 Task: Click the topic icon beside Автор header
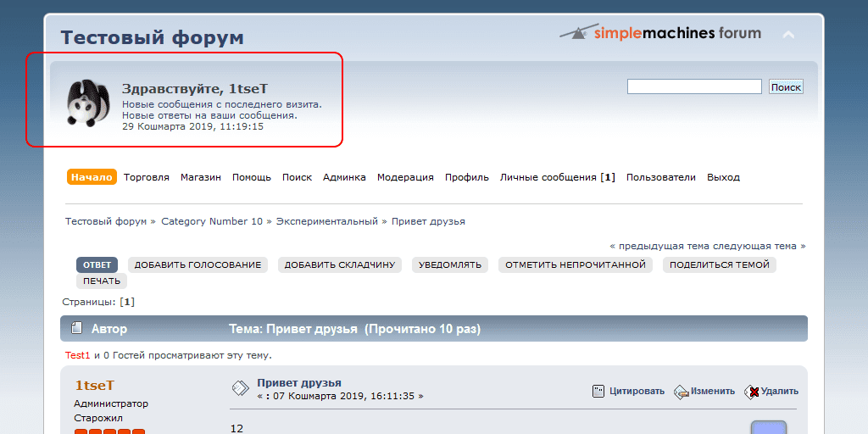75,328
